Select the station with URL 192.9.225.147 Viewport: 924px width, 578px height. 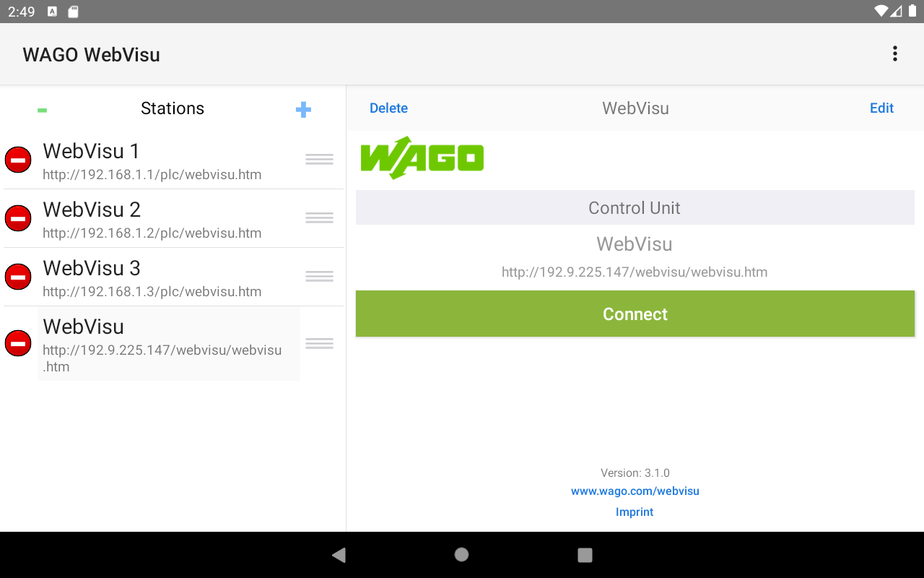click(169, 344)
